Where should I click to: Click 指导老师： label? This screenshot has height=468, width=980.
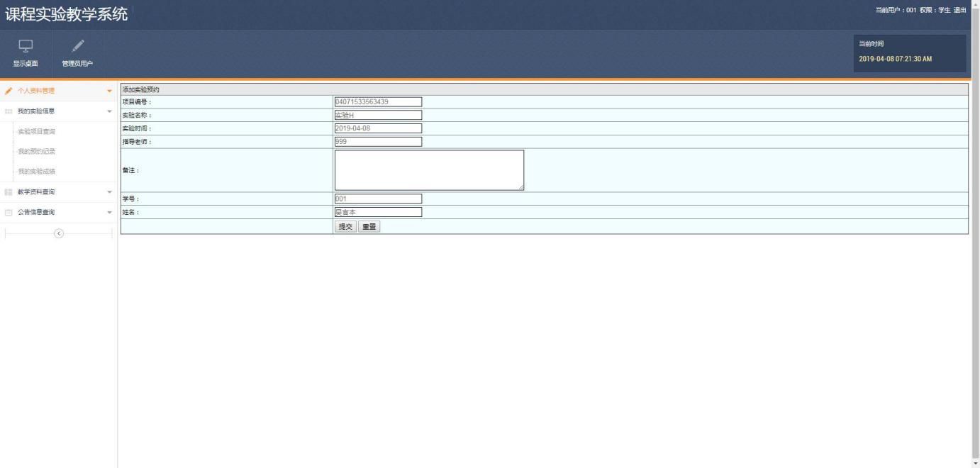(x=137, y=142)
